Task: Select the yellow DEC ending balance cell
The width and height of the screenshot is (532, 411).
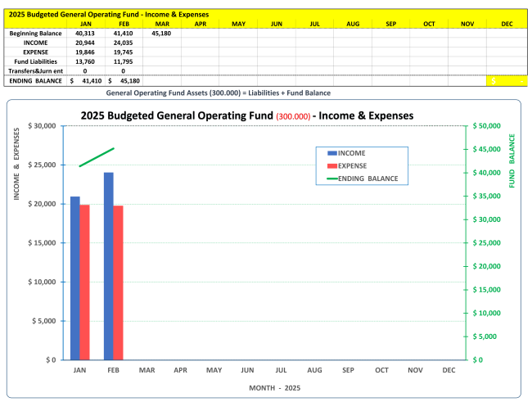Action: [507, 81]
